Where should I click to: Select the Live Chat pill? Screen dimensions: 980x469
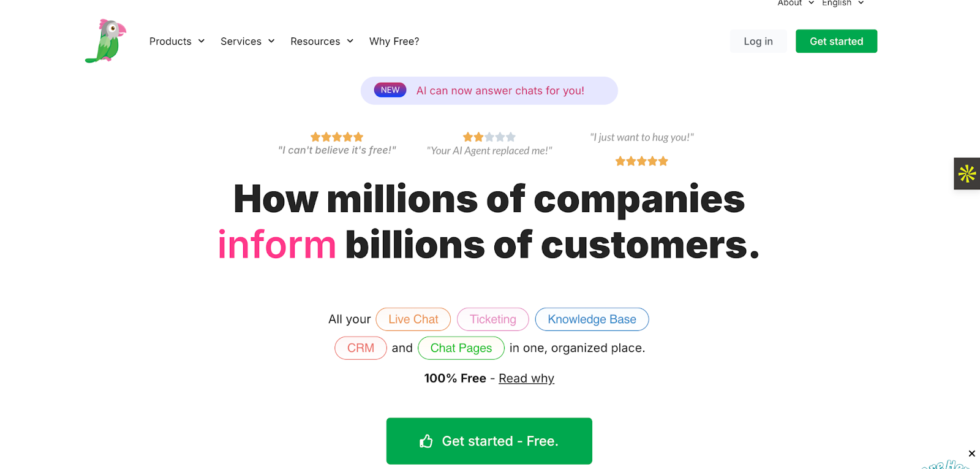pos(413,319)
